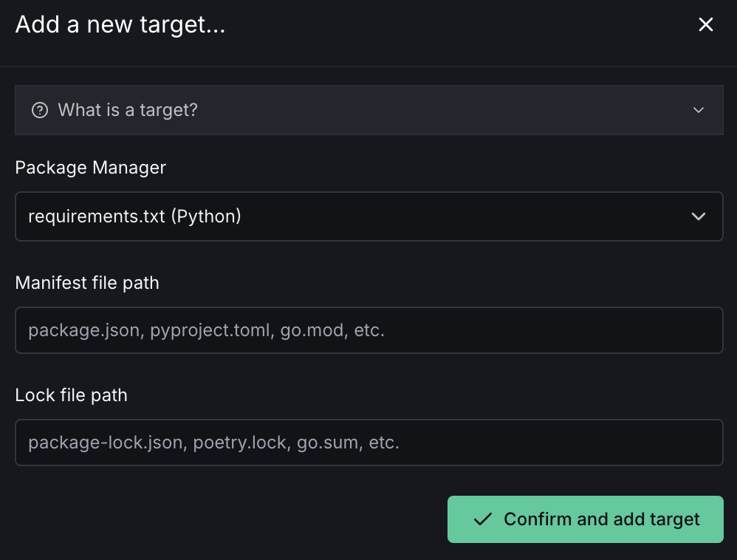Click the "Add a new target..." title

[x=120, y=25]
